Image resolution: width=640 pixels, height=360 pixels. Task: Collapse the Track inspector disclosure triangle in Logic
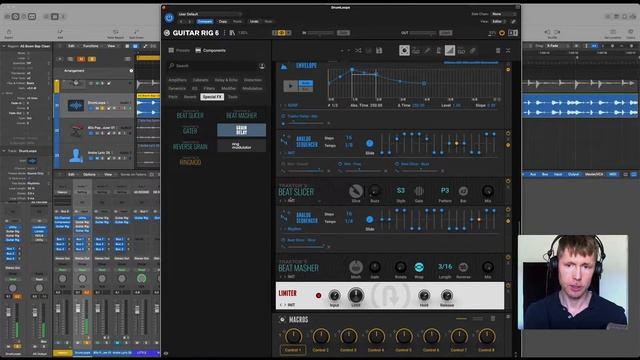(4, 151)
